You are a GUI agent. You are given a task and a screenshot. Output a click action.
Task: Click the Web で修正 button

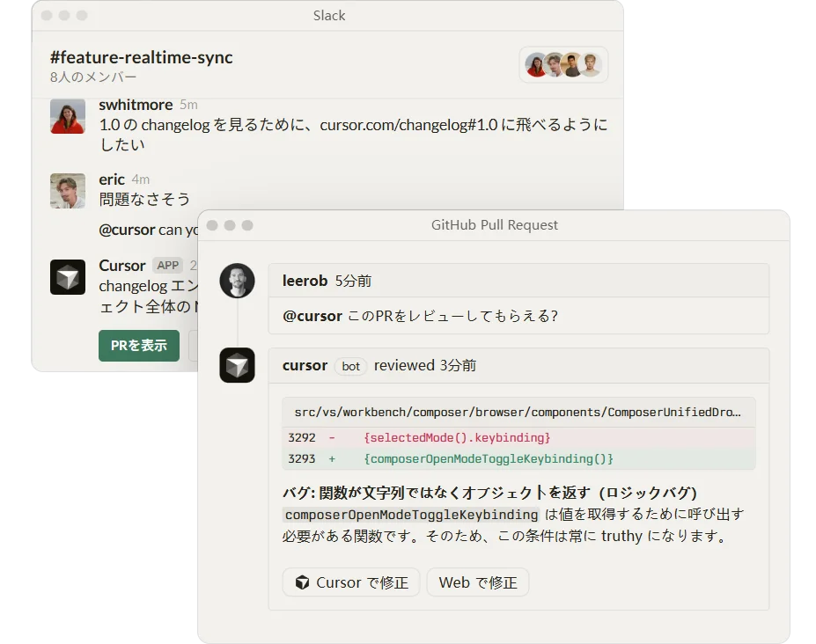pos(478,582)
